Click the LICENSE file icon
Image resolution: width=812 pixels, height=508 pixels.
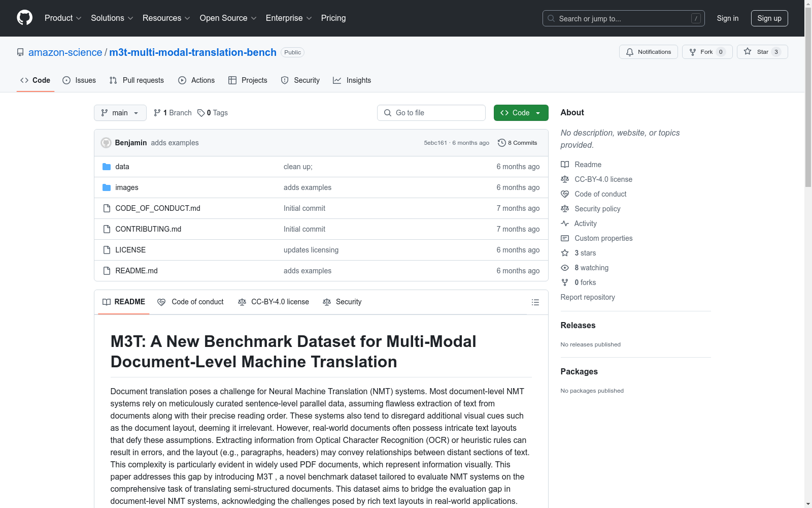point(107,250)
